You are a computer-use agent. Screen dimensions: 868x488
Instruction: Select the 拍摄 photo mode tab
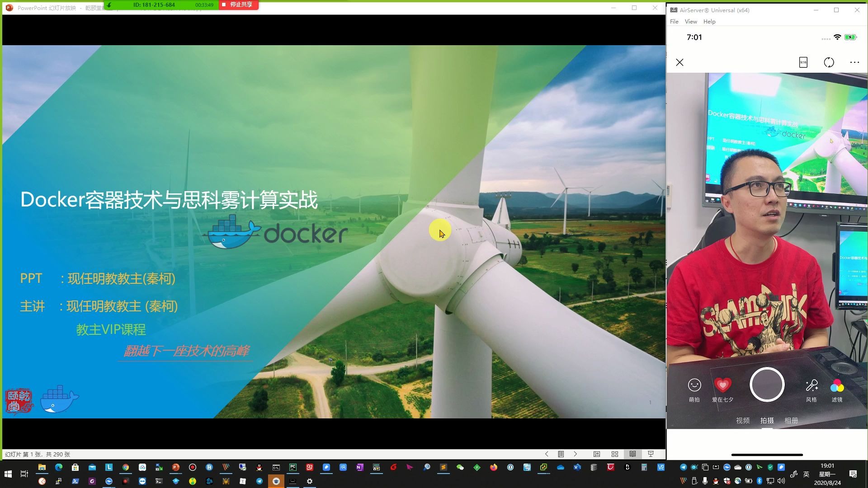(767, 420)
